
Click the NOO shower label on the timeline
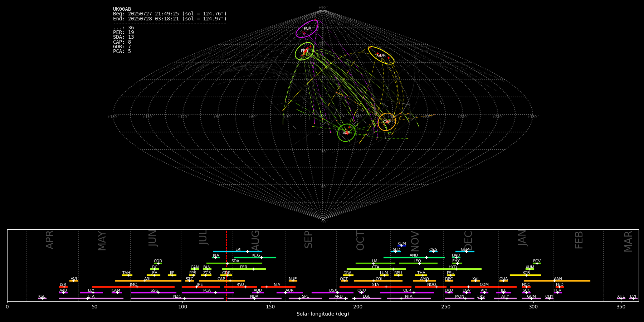pyautogui.click(x=431, y=285)
